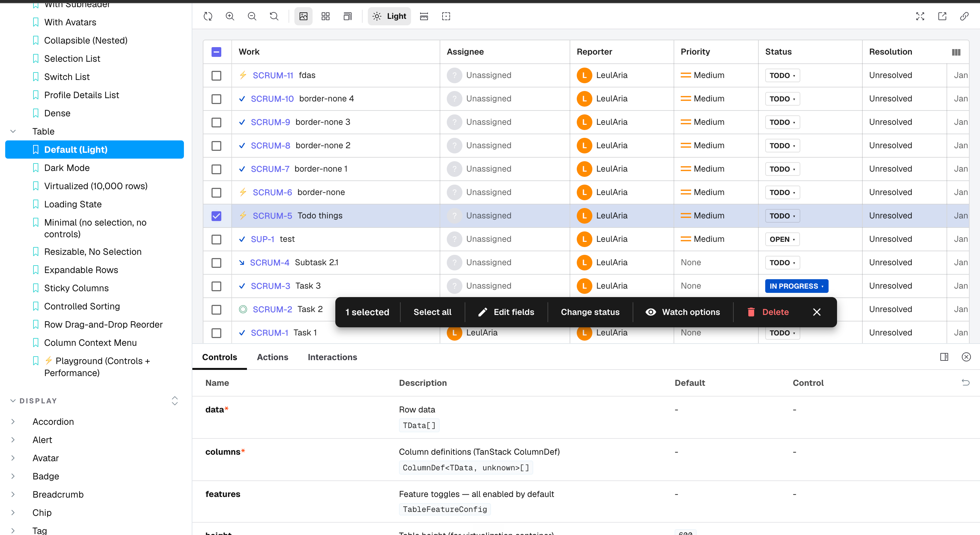
Task: Open the viewport size toolbar icon
Action: coord(347,16)
